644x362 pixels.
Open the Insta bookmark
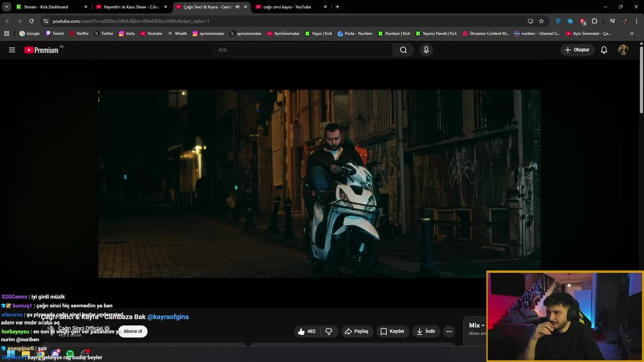pyautogui.click(x=127, y=34)
